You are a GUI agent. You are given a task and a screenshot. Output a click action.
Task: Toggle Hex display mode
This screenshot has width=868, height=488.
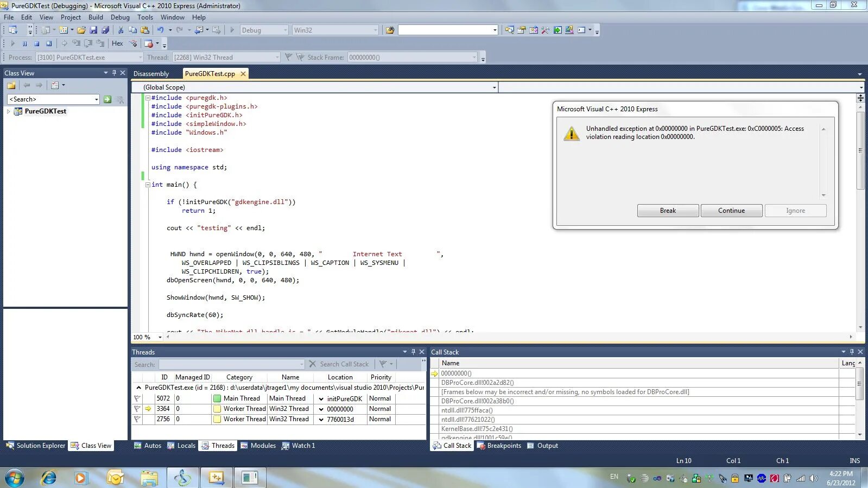117,43
